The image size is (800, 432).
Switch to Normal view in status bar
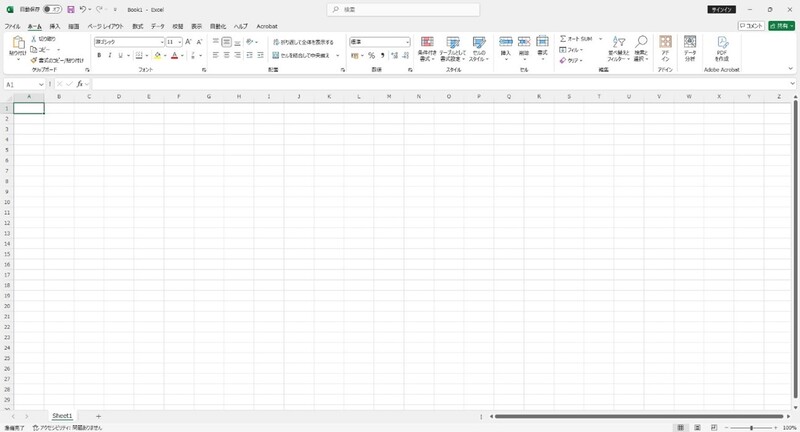(x=680, y=427)
